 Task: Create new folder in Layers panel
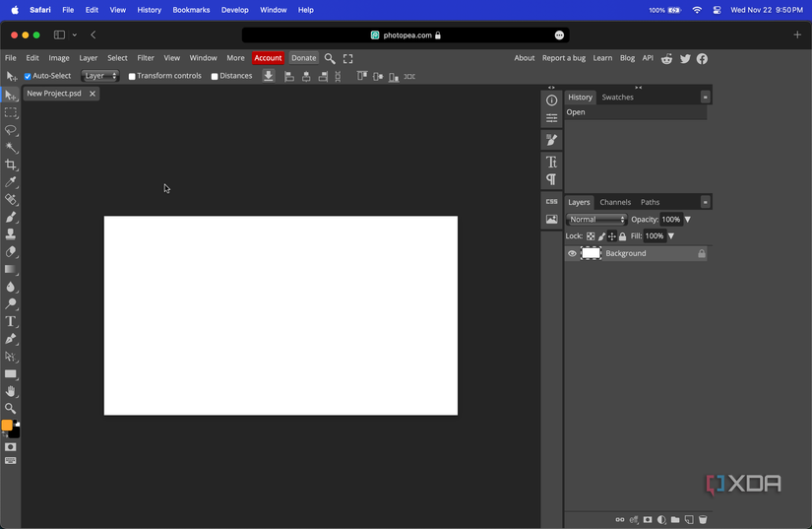tap(675, 520)
